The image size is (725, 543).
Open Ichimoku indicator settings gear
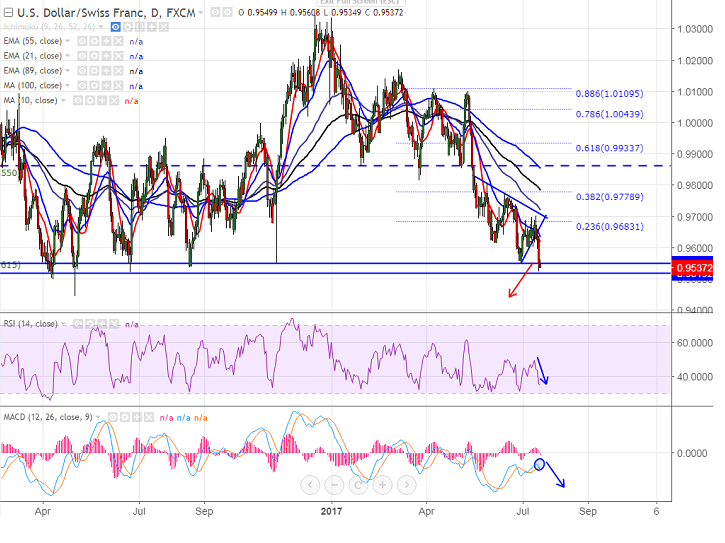pos(128,27)
